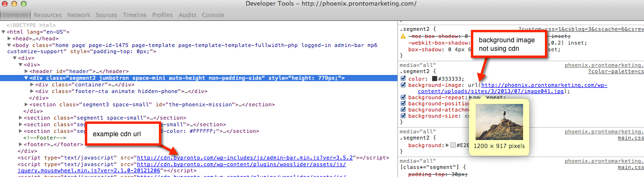
Task: Switch to the Resources tab
Action: [x=47, y=15]
